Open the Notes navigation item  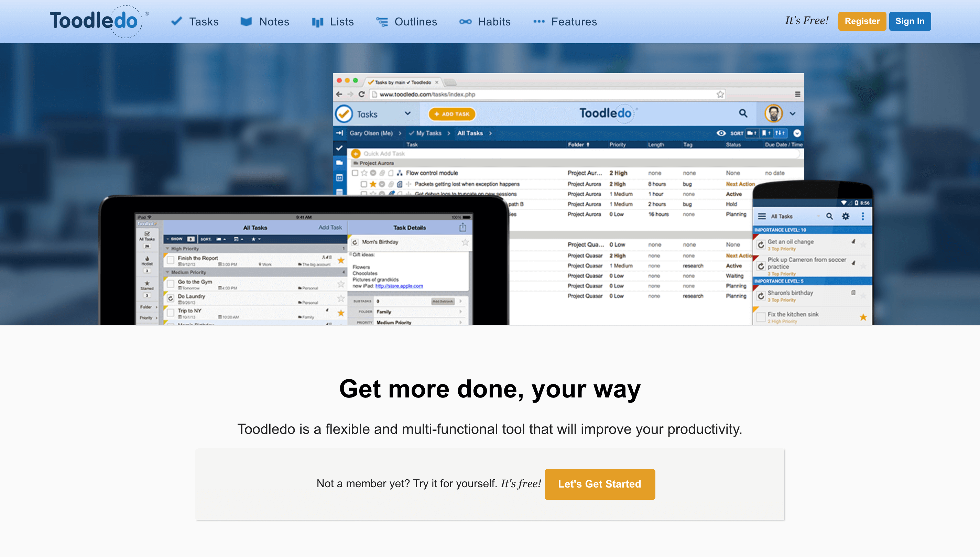point(265,21)
